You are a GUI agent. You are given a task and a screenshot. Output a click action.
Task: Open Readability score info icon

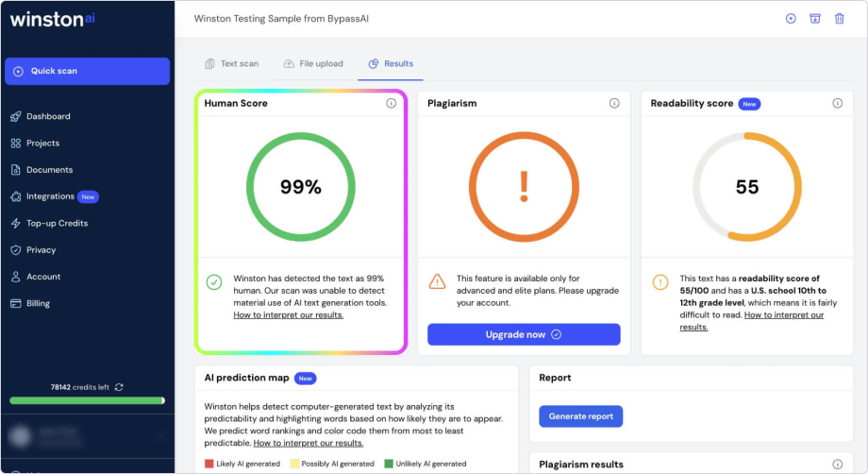click(837, 104)
